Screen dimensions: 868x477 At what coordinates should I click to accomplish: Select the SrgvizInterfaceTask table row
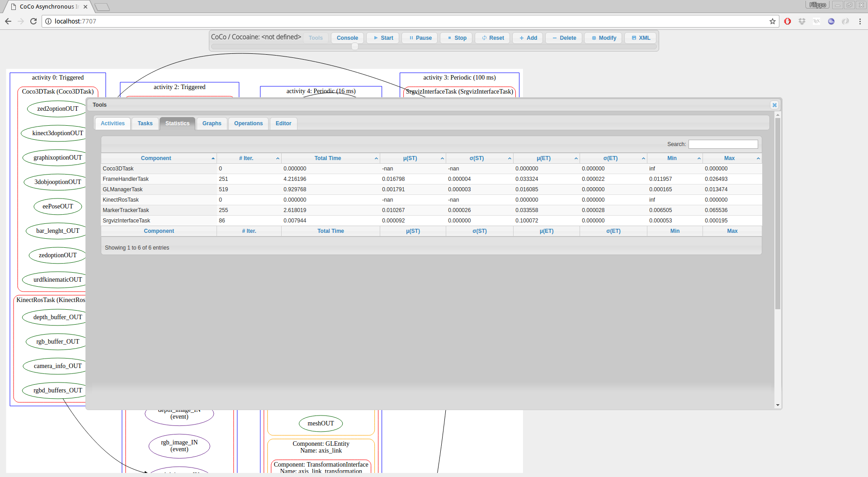pyautogui.click(x=431, y=221)
